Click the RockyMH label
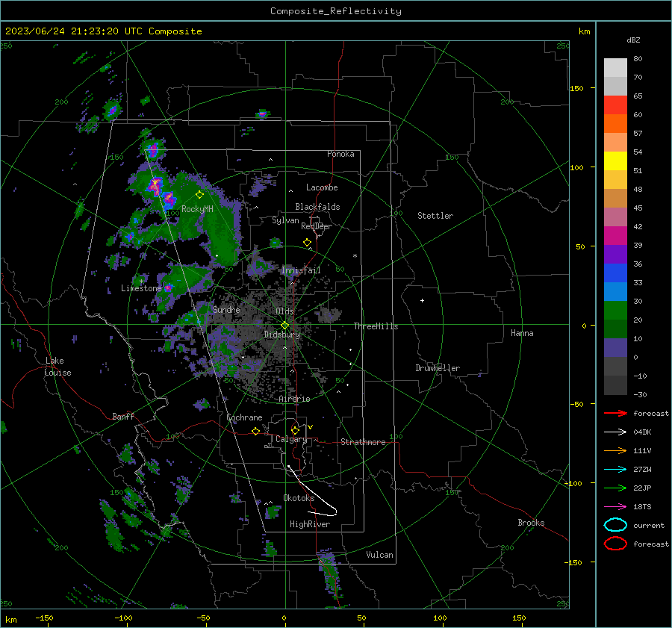This screenshot has height=628, width=672. [197, 209]
